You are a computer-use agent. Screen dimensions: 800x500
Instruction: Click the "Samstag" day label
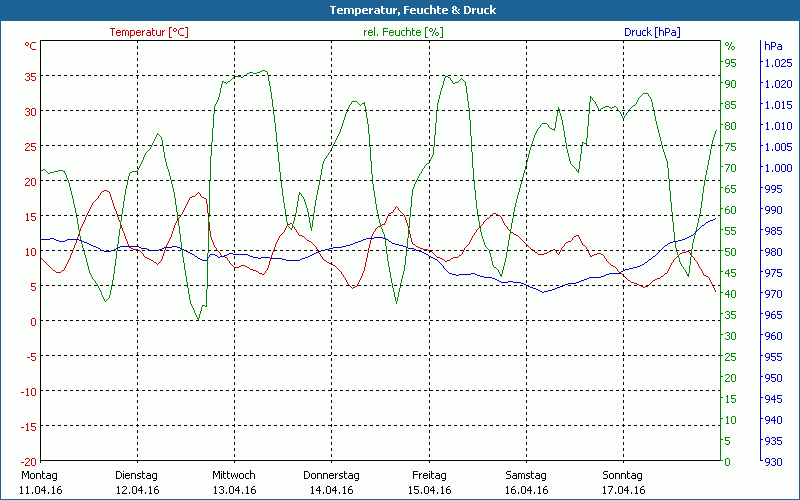pos(526,475)
